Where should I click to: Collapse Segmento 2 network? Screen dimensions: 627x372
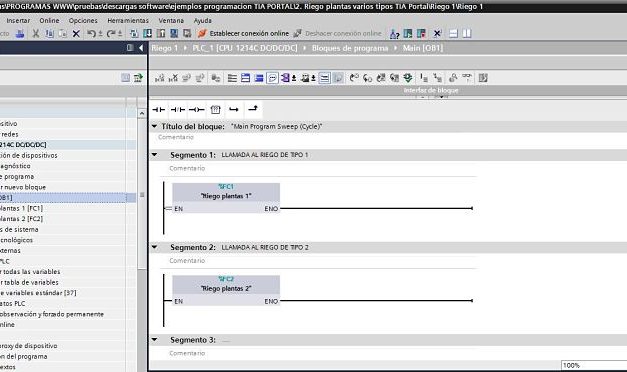point(154,247)
